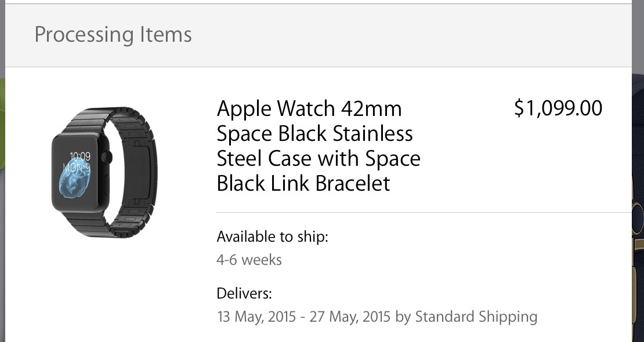Click the "Available to ship:" label
Screen dimensions: 644x342
click(272, 237)
